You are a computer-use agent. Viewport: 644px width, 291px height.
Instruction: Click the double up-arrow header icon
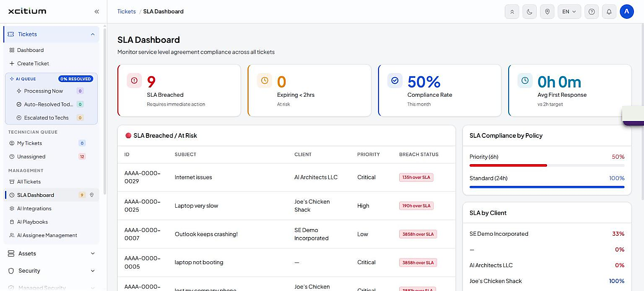click(512, 12)
